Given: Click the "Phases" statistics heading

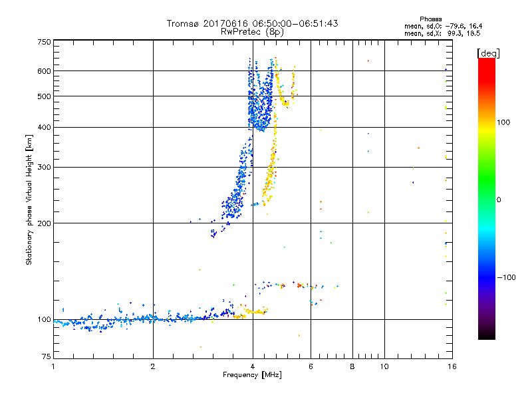Looking at the screenshot, I should (430, 19).
